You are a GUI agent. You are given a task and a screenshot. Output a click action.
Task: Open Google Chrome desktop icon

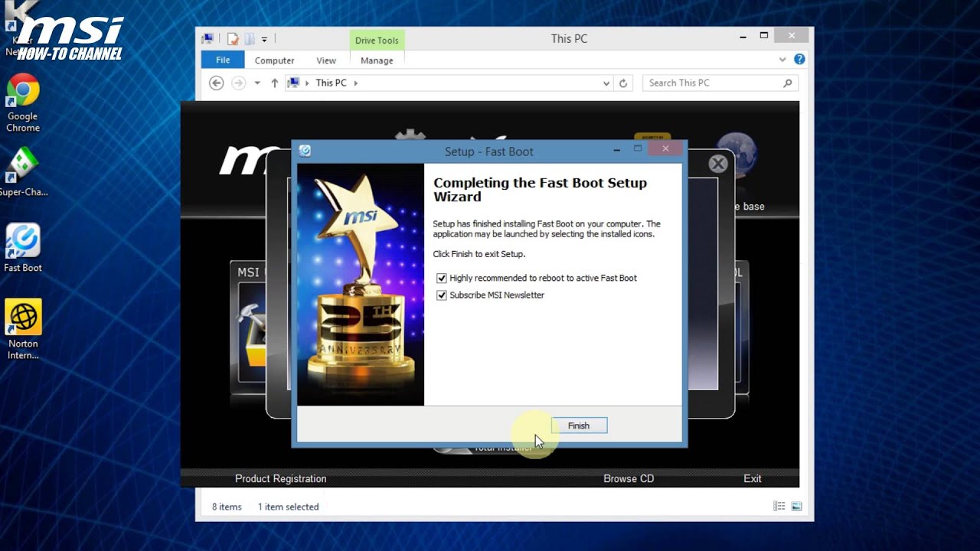click(x=23, y=103)
